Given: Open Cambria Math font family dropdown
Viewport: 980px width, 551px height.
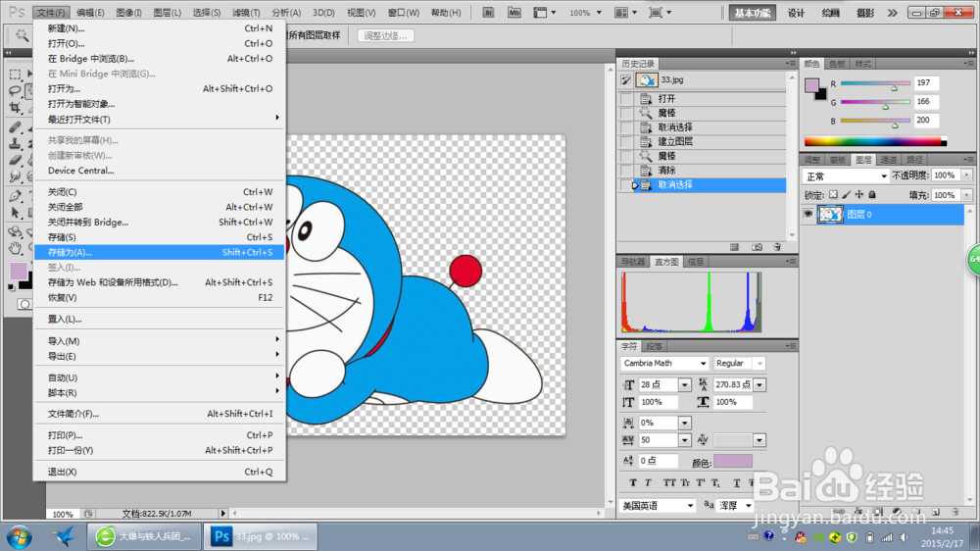Looking at the screenshot, I should coord(703,364).
